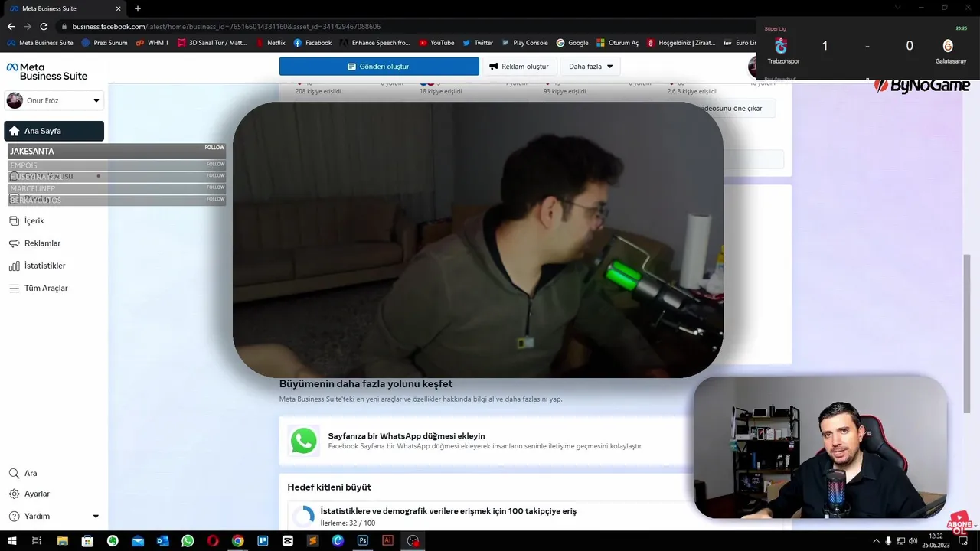
Task: Click the Hedef kitleni büyüt heading
Action: pos(329,487)
